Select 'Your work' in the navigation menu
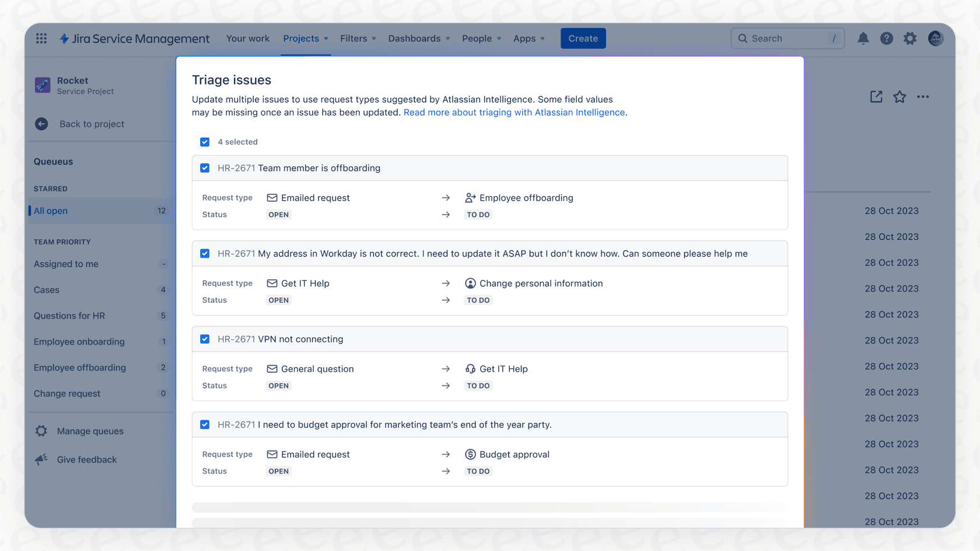The image size is (980, 551). (248, 38)
